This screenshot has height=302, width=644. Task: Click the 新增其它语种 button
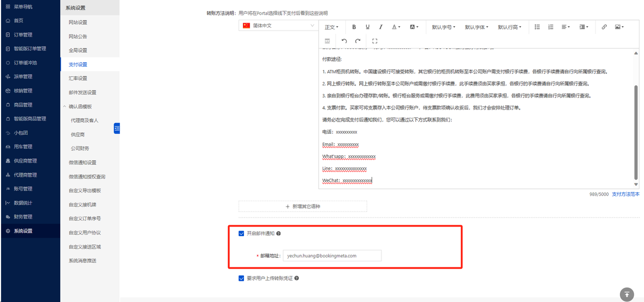[x=302, y=207]
